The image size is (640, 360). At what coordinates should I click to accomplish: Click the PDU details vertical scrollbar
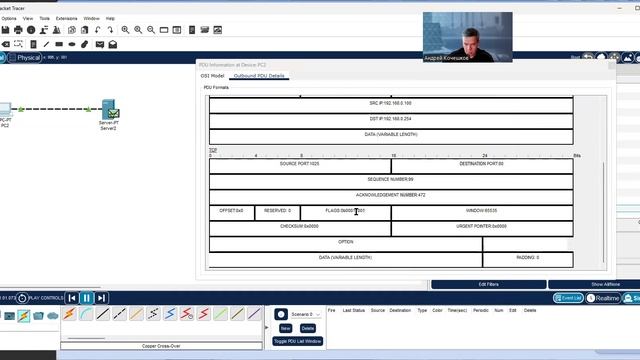[x=603, y=212]
